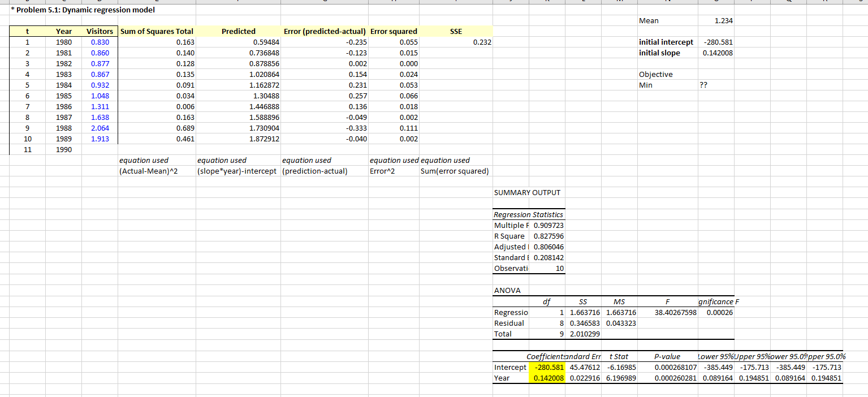Select the Multiple R value 0.909723
Viewport: 868px width, 397px height.
pos(549,225)
